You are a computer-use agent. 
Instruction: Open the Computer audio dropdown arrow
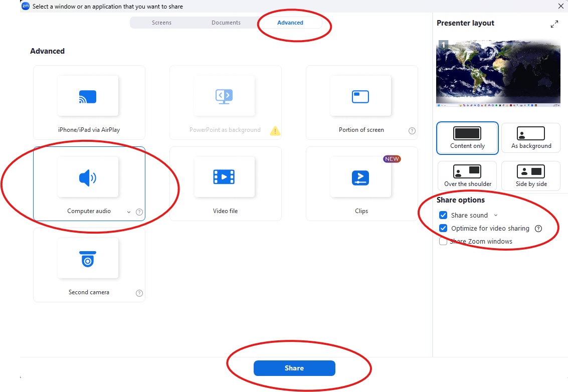click(129, 212)
